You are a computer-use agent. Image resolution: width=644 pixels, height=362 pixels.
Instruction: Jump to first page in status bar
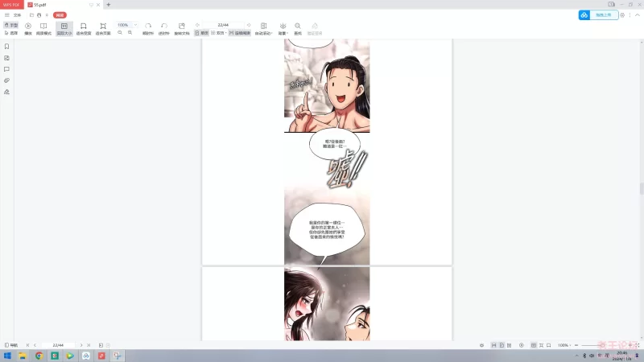coord(28,345)
